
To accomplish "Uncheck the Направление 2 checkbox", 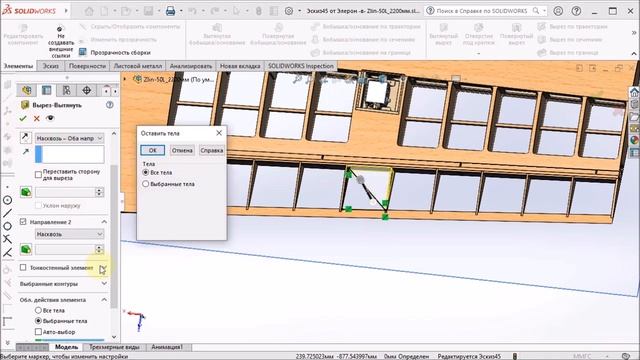I will [x=23, y=222].
